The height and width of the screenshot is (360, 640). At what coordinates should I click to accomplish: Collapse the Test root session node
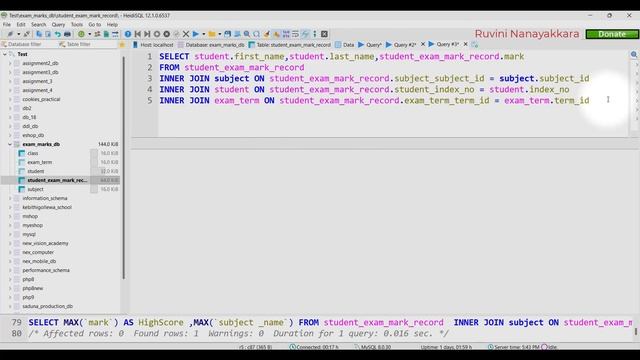tap(4, 54)
